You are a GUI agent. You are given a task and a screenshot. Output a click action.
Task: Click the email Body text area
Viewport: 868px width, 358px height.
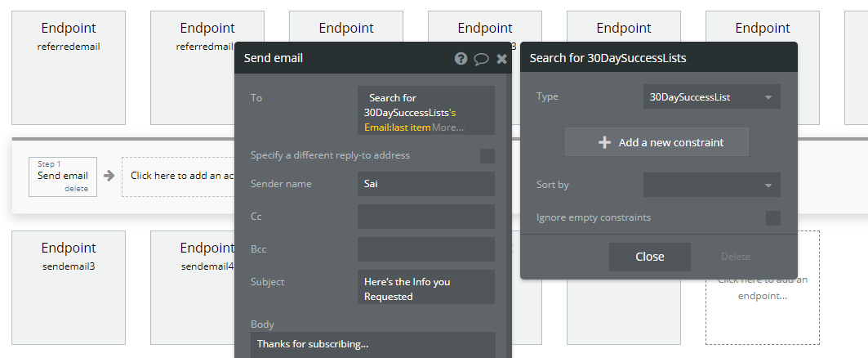tap(372, 344)
